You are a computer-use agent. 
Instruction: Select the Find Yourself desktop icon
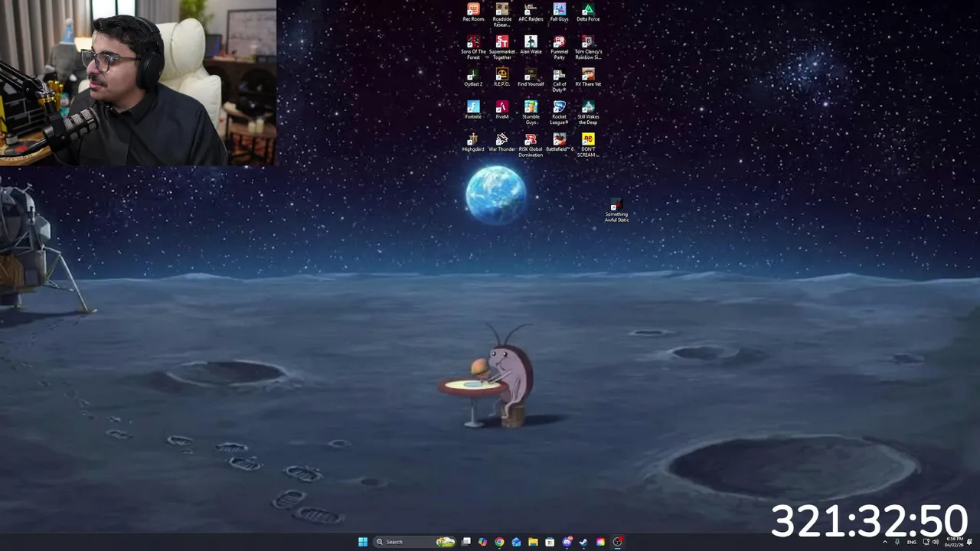(531, 77)
